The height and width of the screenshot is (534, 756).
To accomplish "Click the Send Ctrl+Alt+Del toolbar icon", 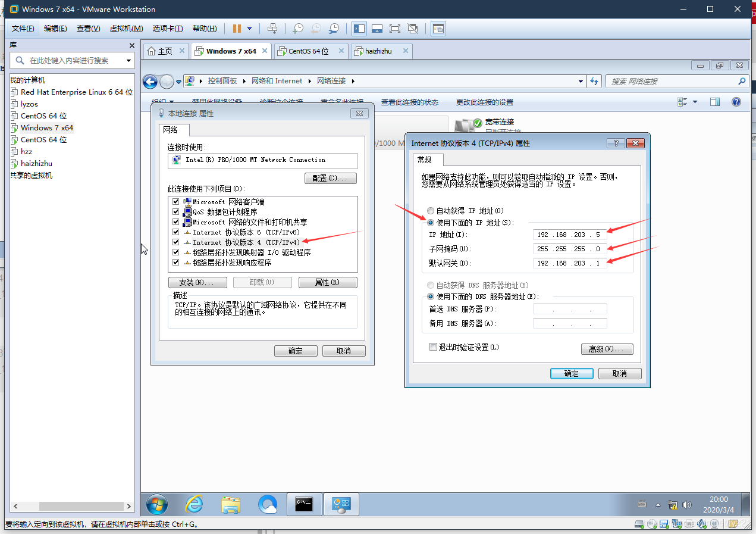I will pyautogui.click(x=272, y=29).
